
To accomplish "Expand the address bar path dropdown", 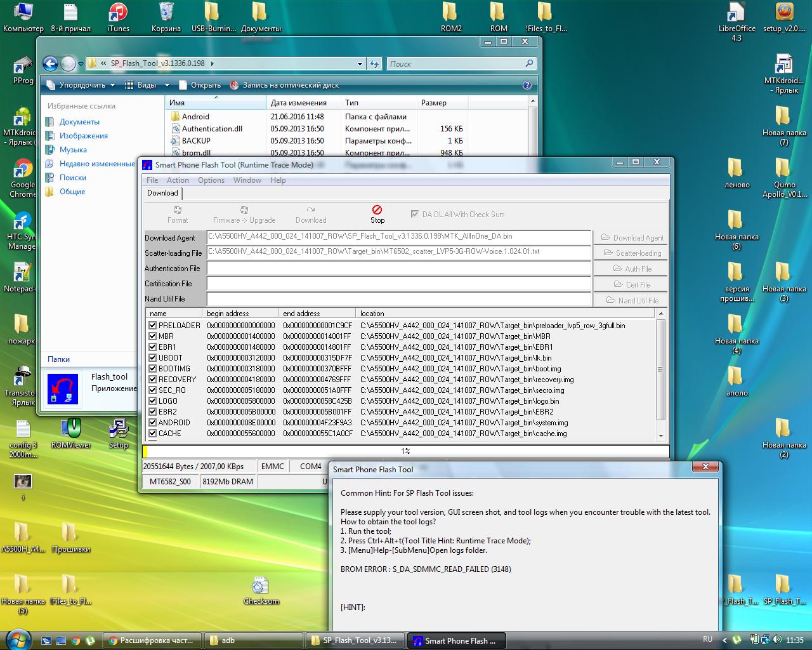I will tap(360, 63).
